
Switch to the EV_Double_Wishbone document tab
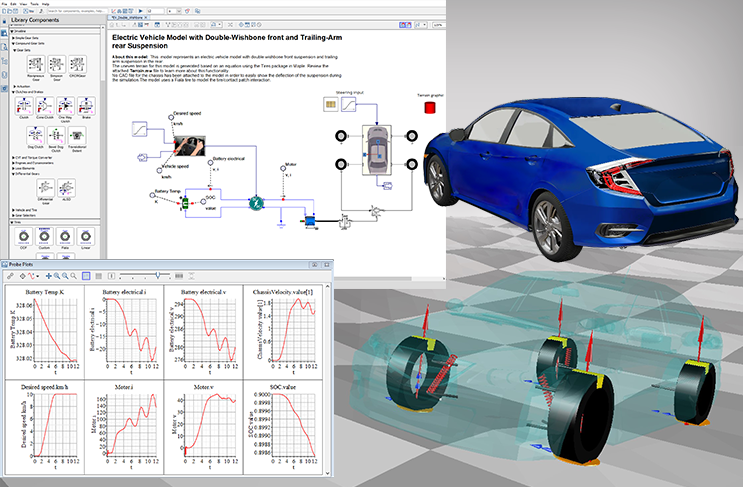(x=130, y=19)
